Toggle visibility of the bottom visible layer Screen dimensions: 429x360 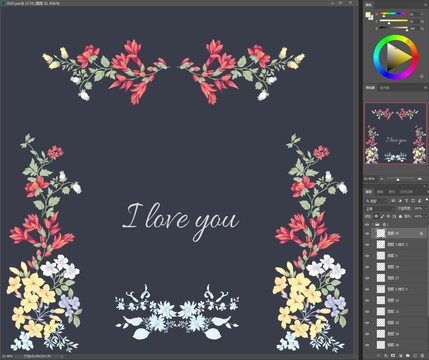(367, 345)
